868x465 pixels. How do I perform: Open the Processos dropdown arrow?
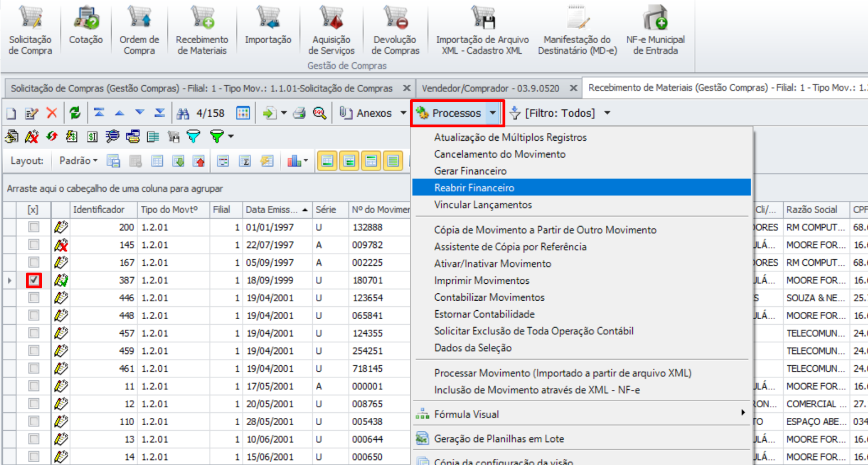[x=492, y=113]
